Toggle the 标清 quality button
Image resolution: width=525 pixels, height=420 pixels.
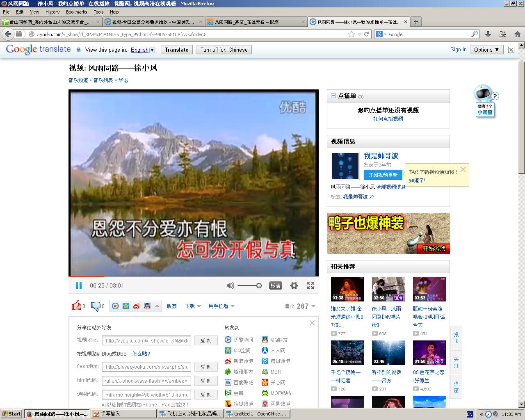tap(276, 285)
